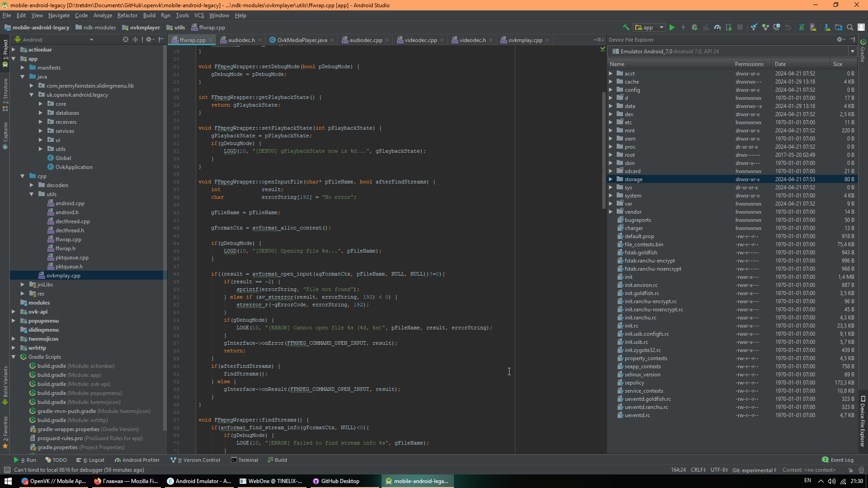
Task: Toggle the Logcat tool window
Action: [x=90, y=460]
